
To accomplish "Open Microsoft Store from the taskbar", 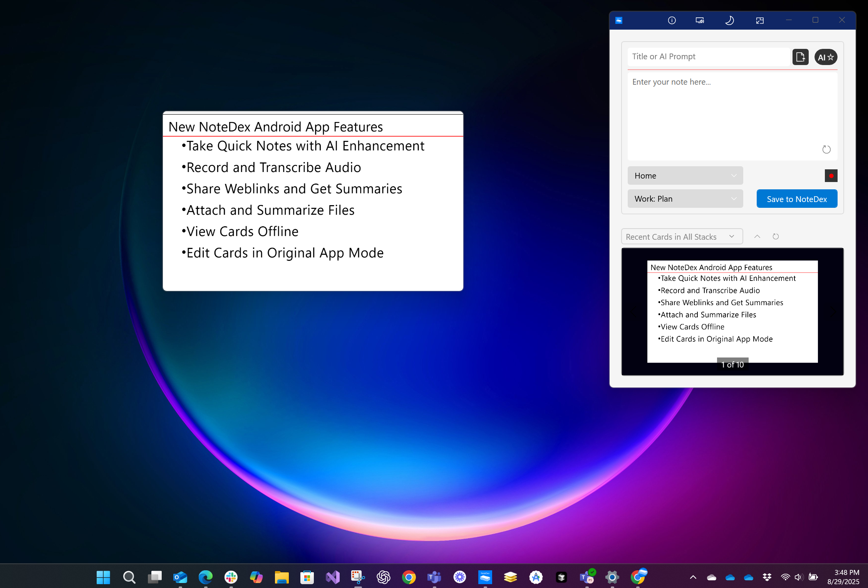I will pos(307,577).
